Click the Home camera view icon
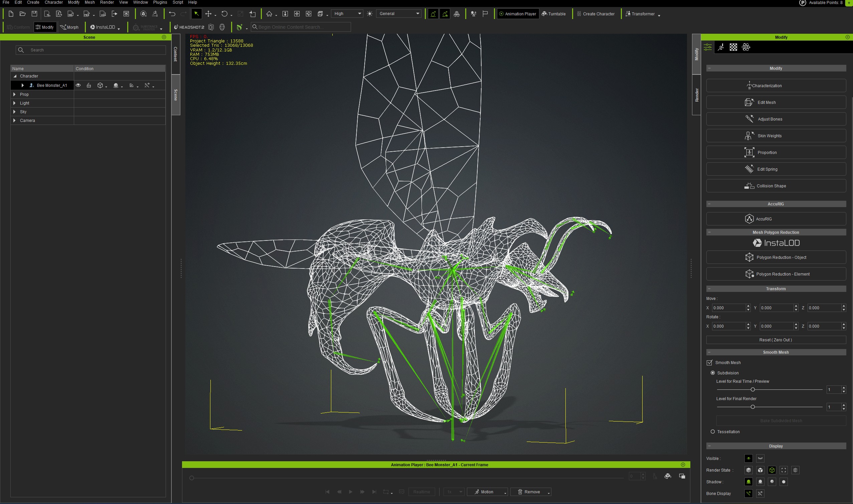853x504 pixels. point(269,14)
